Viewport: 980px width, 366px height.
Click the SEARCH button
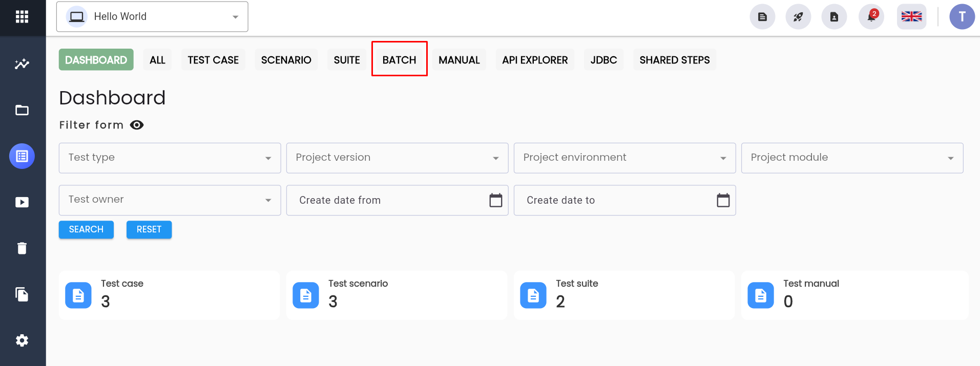click(86, 229)
